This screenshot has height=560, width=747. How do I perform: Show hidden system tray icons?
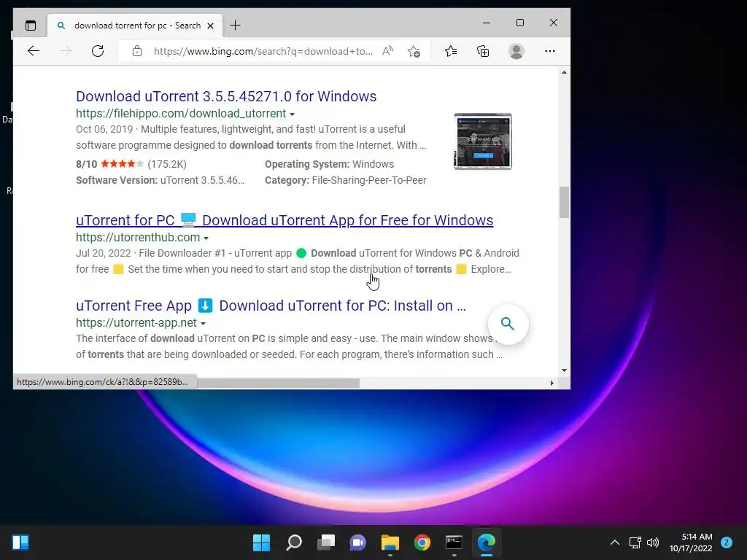[615, 542]
